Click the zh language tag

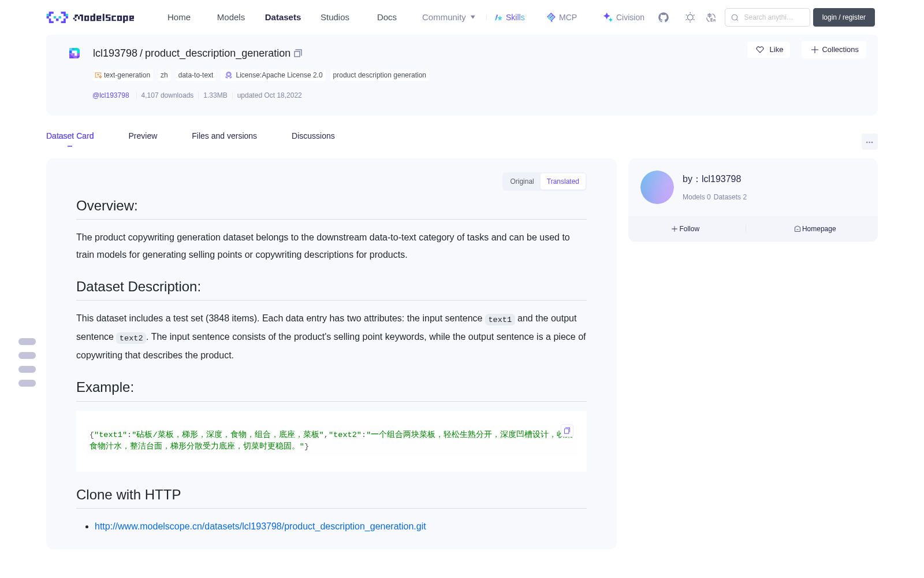click(x=164, y=75)
